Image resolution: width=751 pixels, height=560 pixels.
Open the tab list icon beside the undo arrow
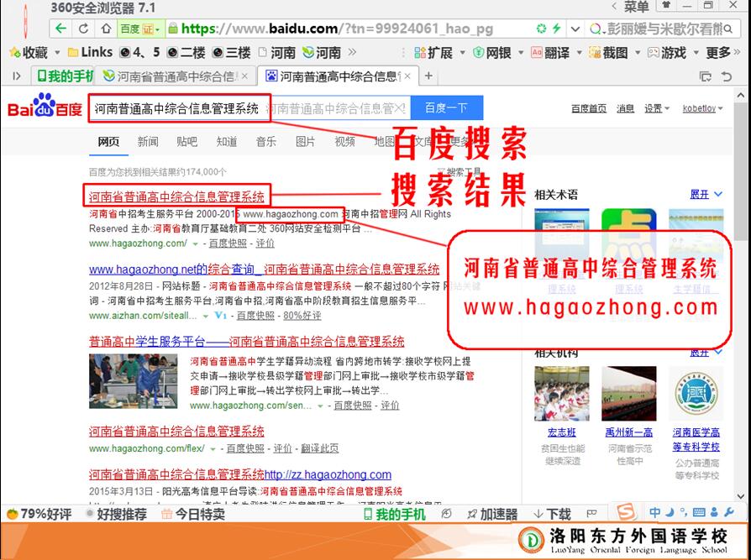[705, 76]
